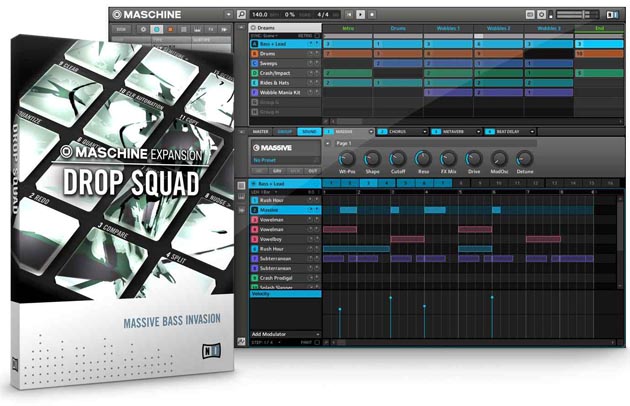Select sound 5 Vowelboy
This screenshot has width=630, height=406.
click(x=285, y=239)
